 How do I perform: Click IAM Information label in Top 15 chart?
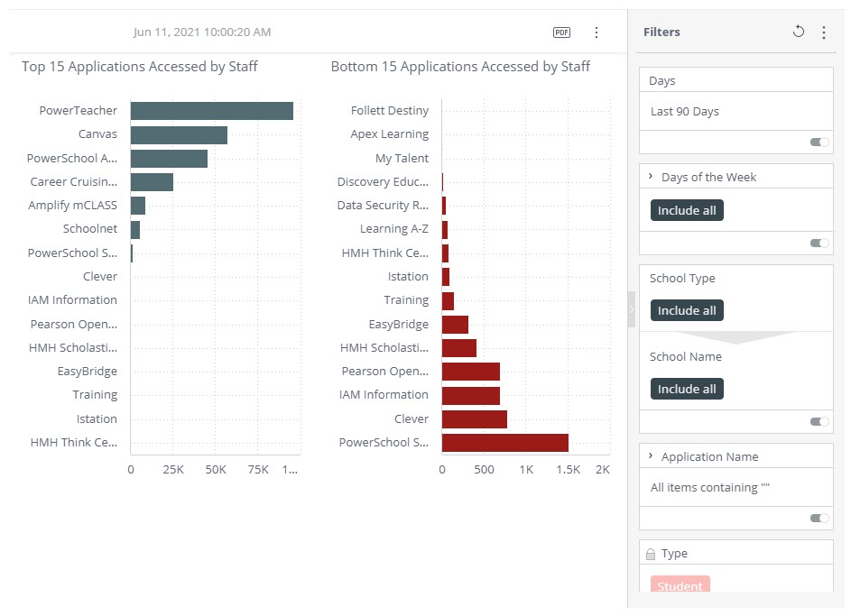(72, 299)
